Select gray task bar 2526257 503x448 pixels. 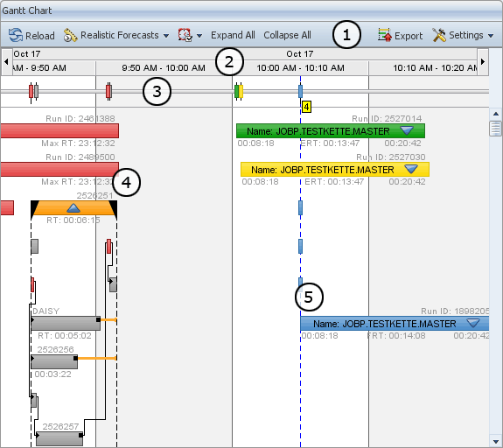[59, 438]
